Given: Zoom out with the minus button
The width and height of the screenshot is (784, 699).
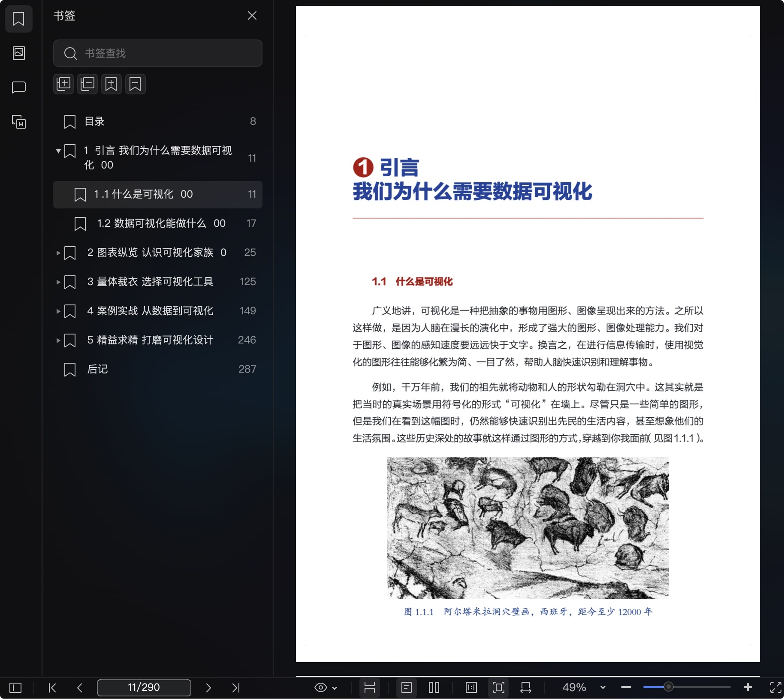Looking at the screenshot, I should coord(626,687).
